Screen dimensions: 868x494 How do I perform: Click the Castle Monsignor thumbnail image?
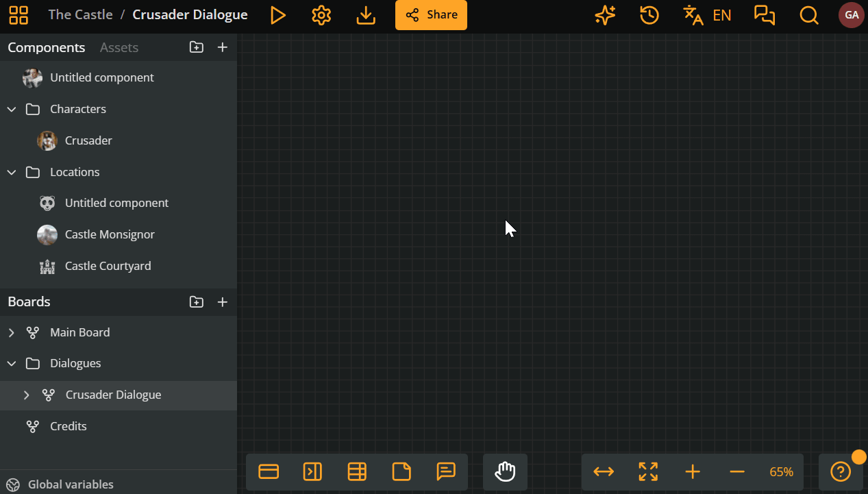point(47,234)
